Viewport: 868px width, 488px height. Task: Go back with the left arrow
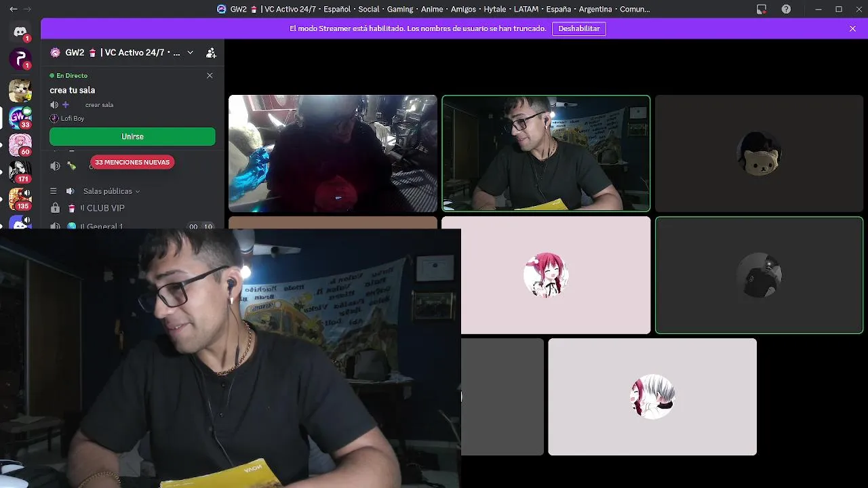pos(13,9)
